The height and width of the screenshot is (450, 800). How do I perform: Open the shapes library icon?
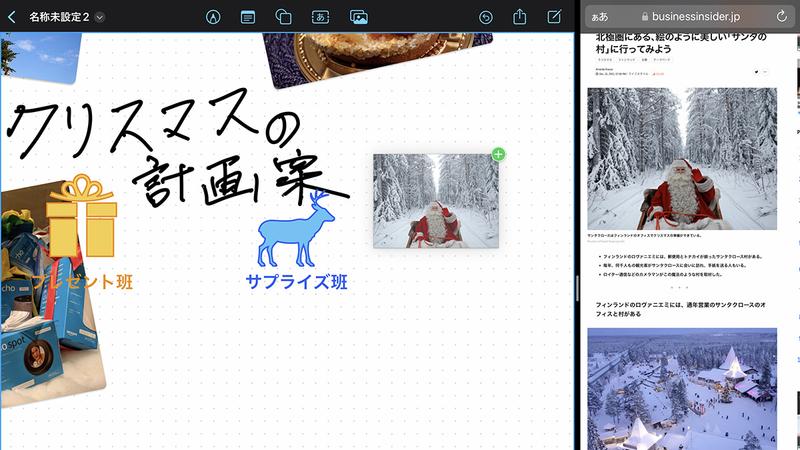(283, 17)
